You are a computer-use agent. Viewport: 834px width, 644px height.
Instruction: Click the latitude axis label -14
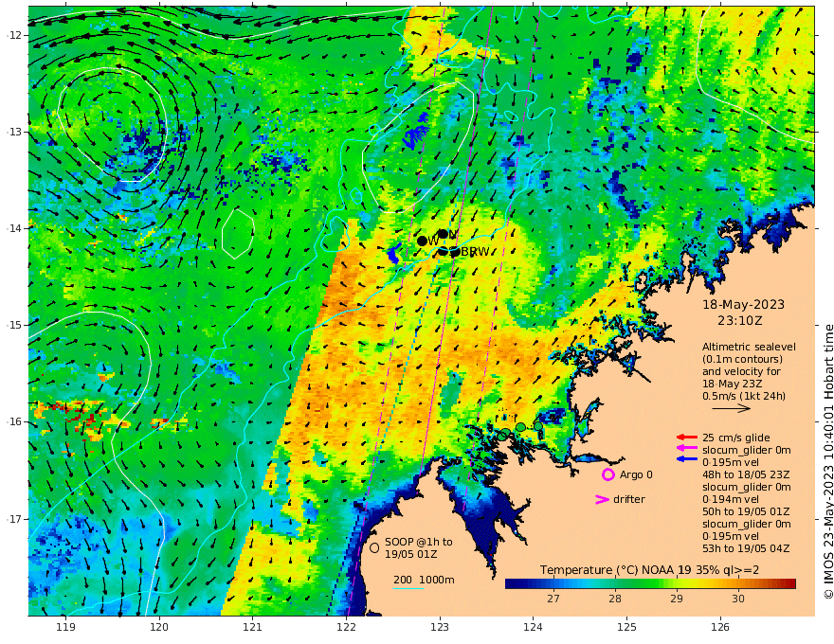tap(14, 228)
